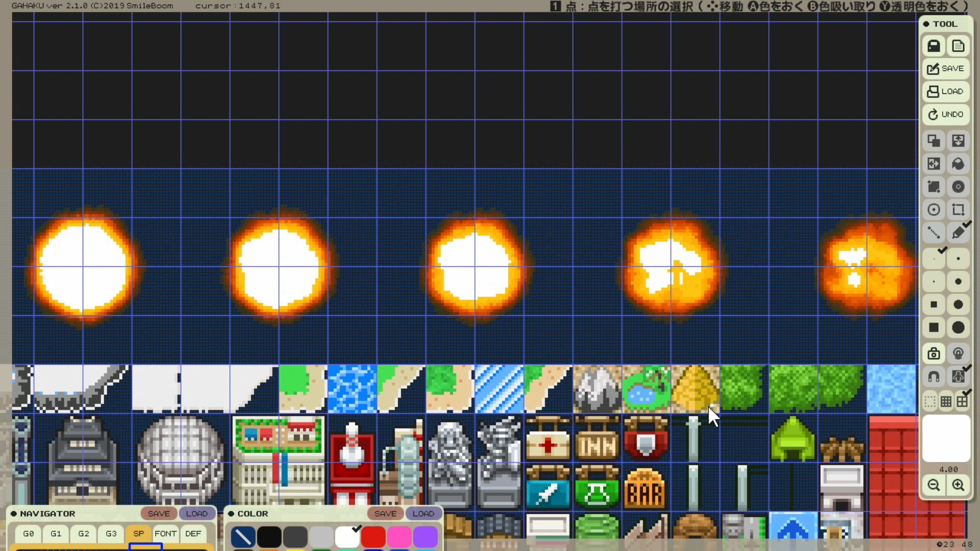Screen dimensions: 980x551
Task: Switch to the G2 tab
Action: point(84,534)
